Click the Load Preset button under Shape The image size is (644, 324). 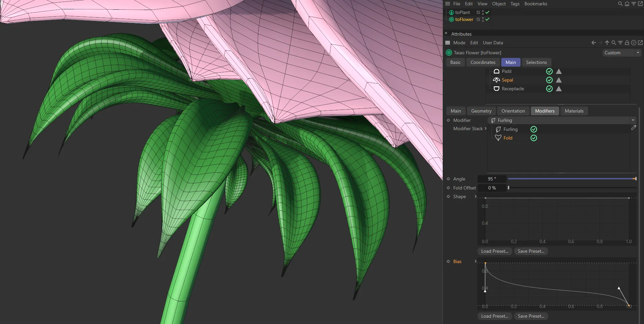(494, 251)
